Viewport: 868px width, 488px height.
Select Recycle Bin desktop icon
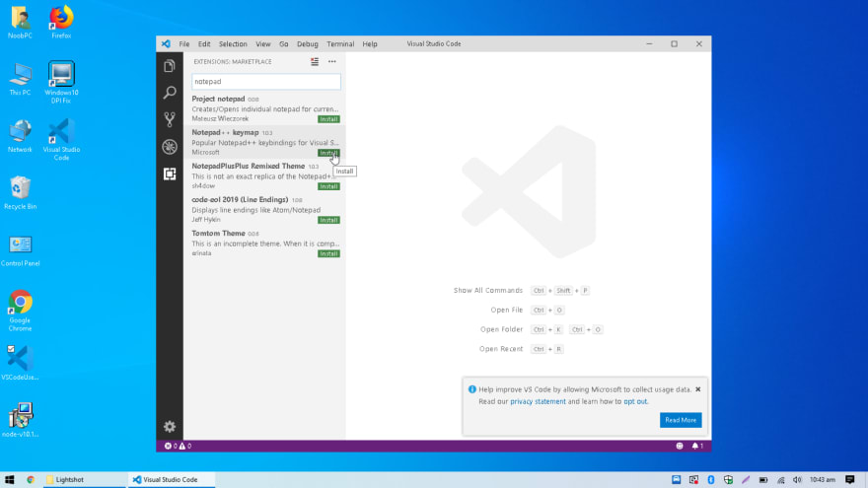click(20, 193)
